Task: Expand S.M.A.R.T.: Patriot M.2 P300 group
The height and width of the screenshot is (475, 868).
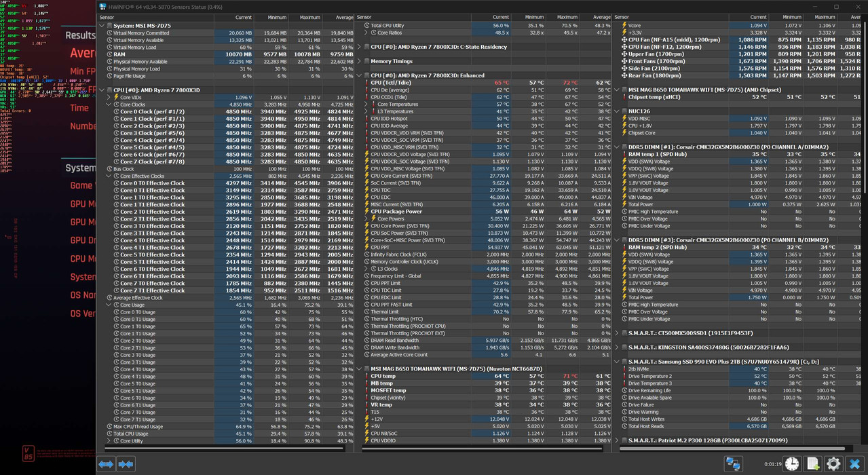Action: tap(617, 440)
